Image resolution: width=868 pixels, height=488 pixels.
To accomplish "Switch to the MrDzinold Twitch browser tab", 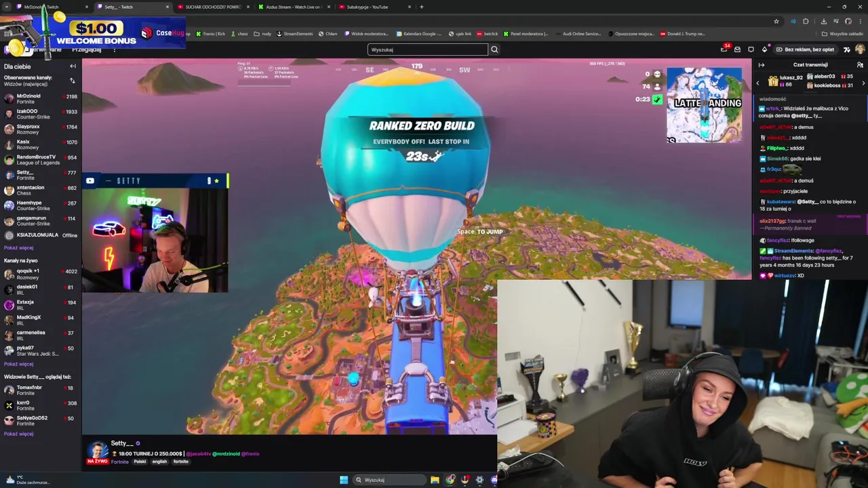I will pyautogui.click(x=51, y=7).
